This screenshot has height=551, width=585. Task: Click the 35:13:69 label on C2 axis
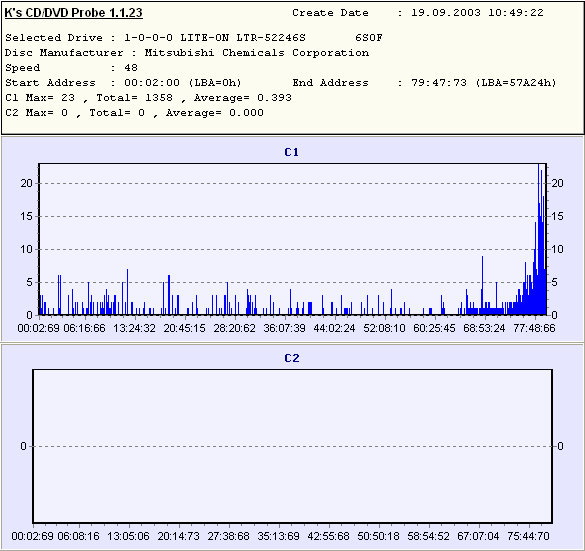pyautogui.click(x=278, y=536)
